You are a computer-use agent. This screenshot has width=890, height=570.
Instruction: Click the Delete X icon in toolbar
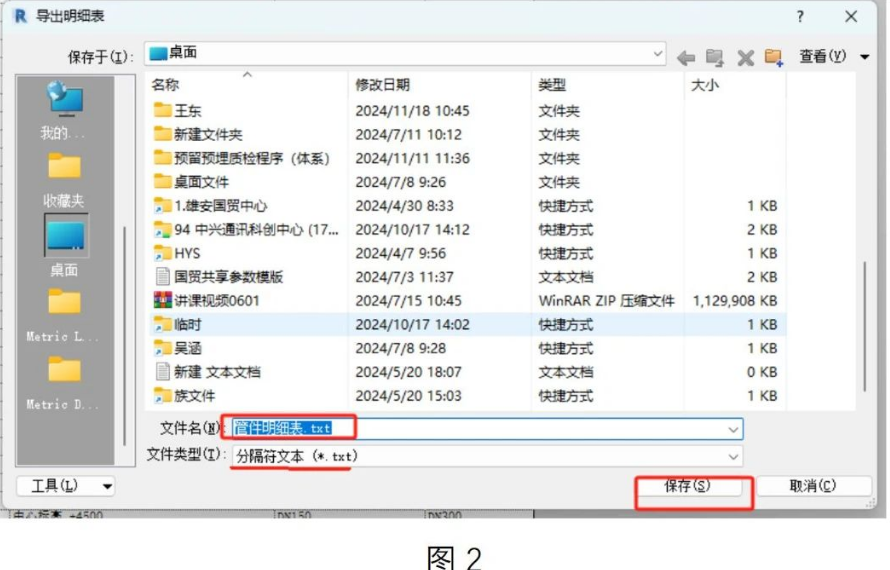click(x=745, y=57)
